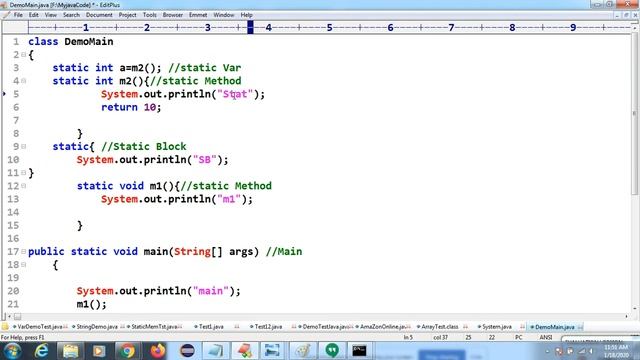Click the volume icon in system tray
Image resolution: width=640 pixels, height=360 pixels.
[x=591, y=351]
